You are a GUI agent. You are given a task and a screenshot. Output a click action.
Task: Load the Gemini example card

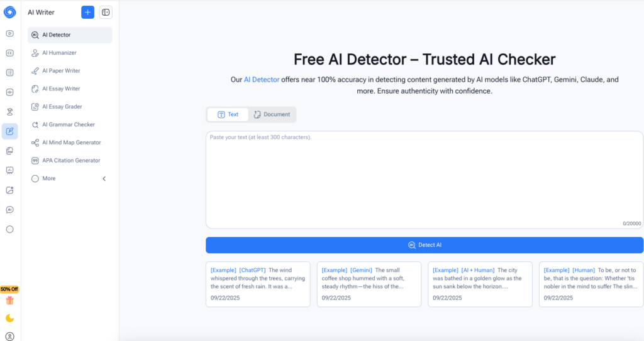[369, 284]
